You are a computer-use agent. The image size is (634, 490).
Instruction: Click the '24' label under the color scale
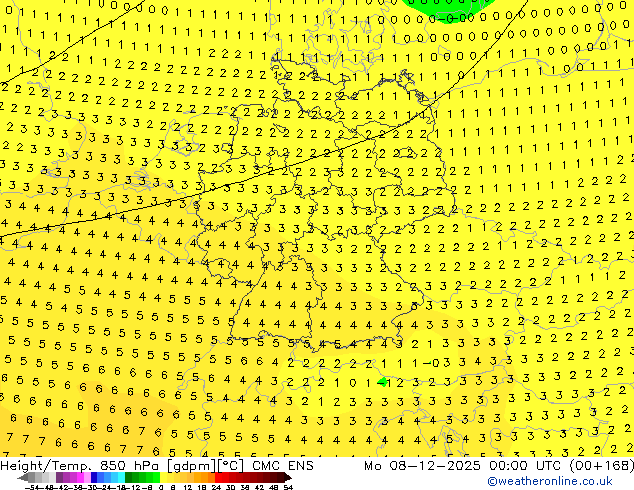216,488
